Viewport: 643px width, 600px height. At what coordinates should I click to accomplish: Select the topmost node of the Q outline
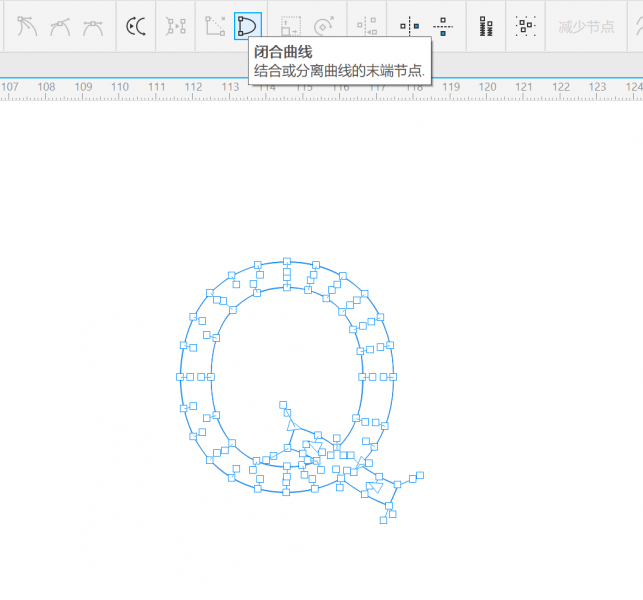coord(287,261)
